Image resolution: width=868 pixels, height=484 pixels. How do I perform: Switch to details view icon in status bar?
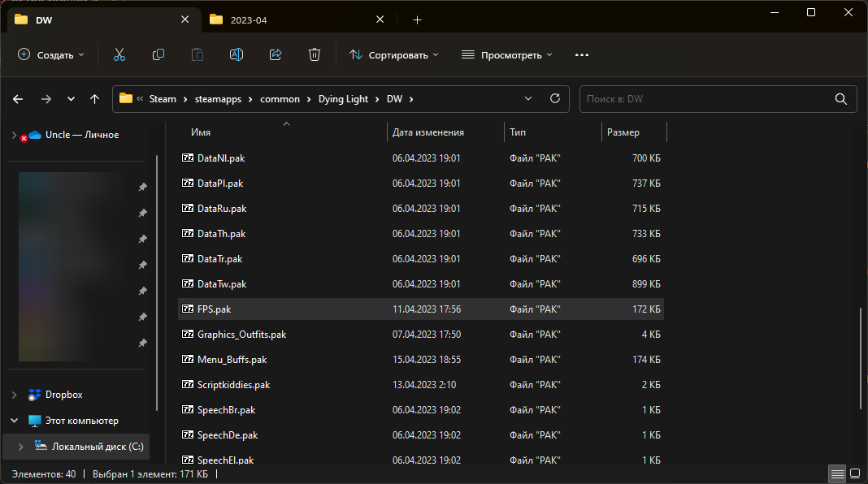click(838, 474)
